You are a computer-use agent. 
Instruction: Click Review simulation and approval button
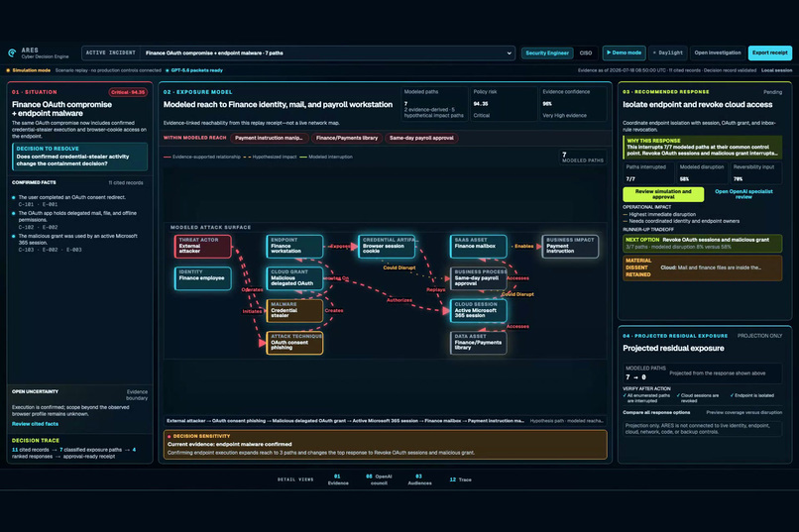[663, 194]
